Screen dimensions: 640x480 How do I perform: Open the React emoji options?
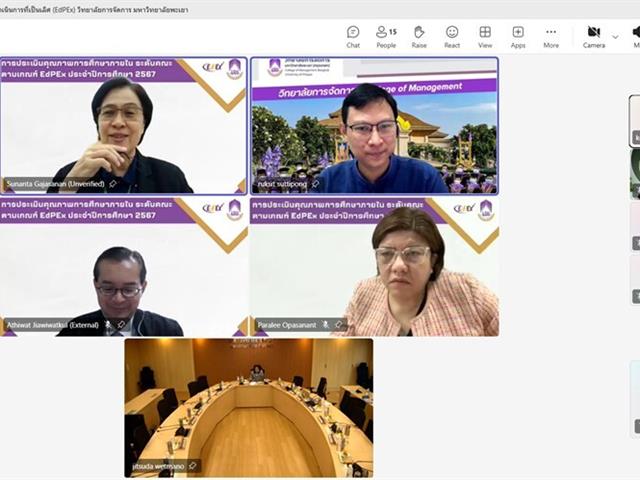452,37
